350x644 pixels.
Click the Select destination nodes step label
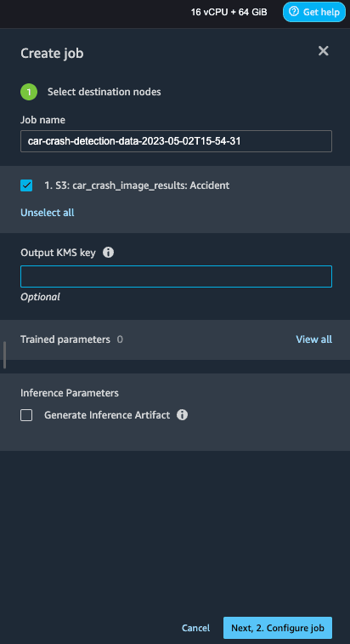coord(104,92)
